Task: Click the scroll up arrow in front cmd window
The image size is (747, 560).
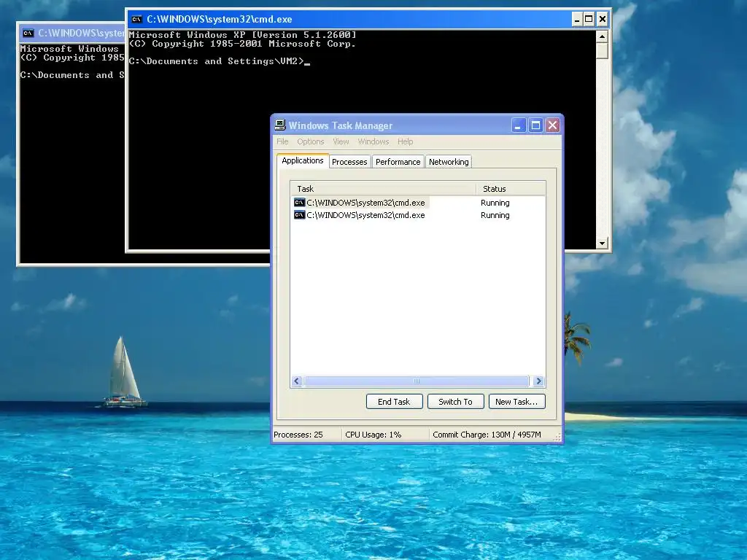Action: pyautogui.click(x=602, y=36)
